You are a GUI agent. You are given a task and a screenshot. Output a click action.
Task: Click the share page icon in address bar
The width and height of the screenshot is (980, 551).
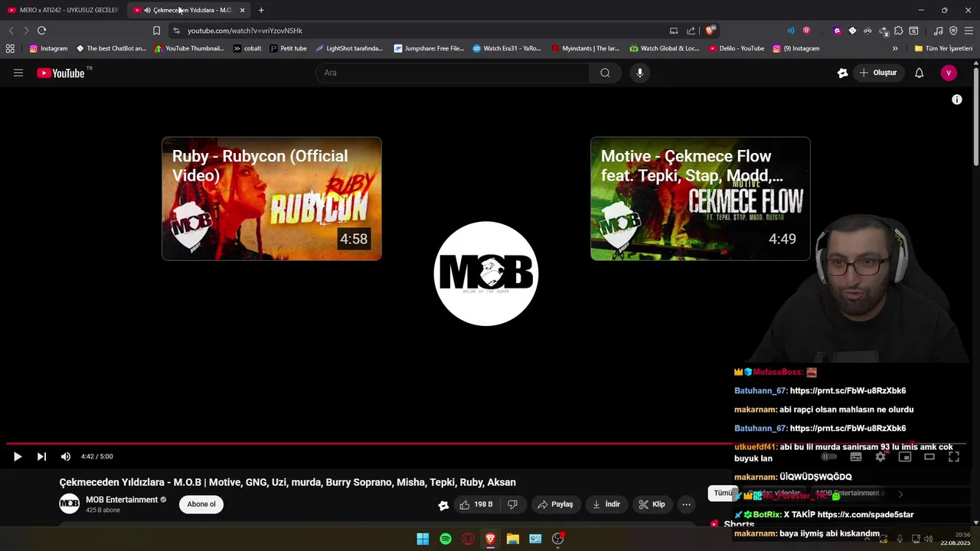(691, 31)
